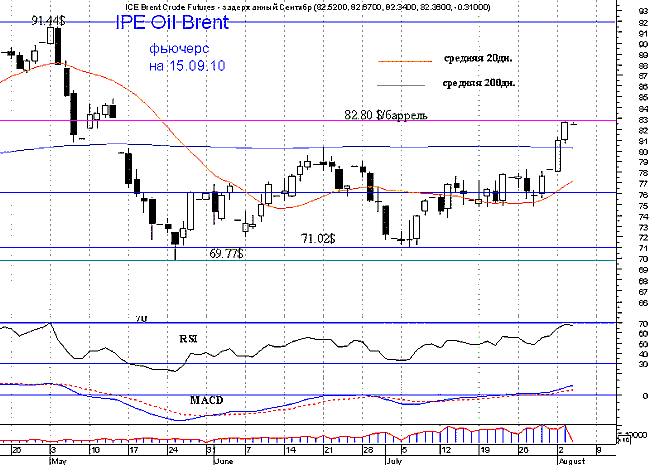Click the 'June' month label on date axis
This screenshot has height=465, width=650.
click(223, 460)
